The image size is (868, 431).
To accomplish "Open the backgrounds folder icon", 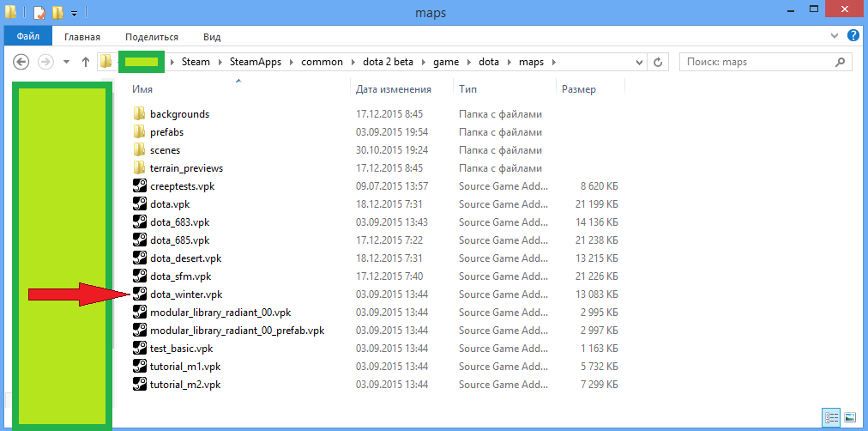I will (x=138, y=114).
